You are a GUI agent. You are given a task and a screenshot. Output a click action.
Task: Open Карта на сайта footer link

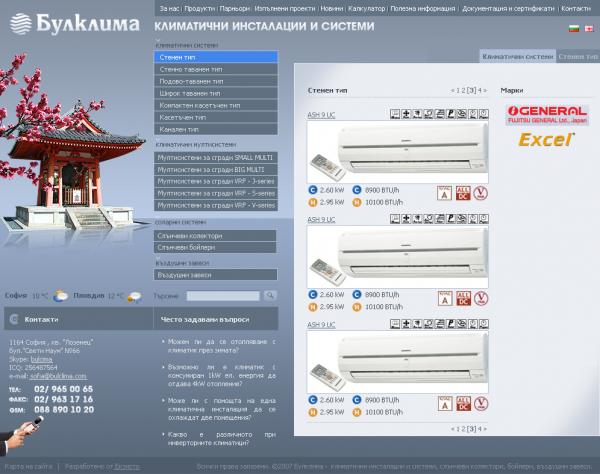pos(28,466)
